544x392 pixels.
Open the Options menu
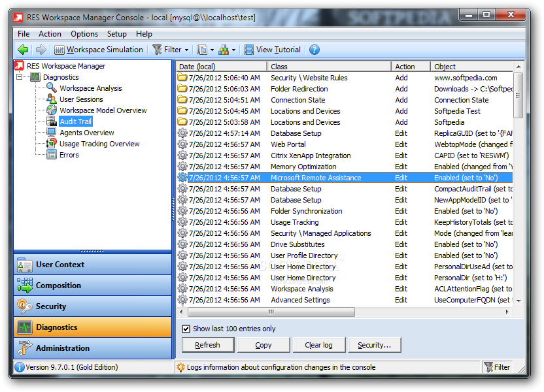click(x=84, y=34)
